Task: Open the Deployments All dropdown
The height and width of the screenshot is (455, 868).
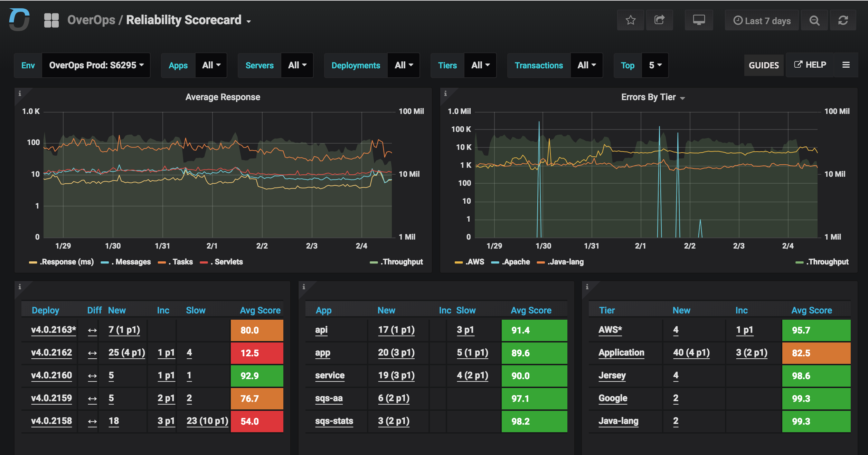Action: [x=404, y=65]
